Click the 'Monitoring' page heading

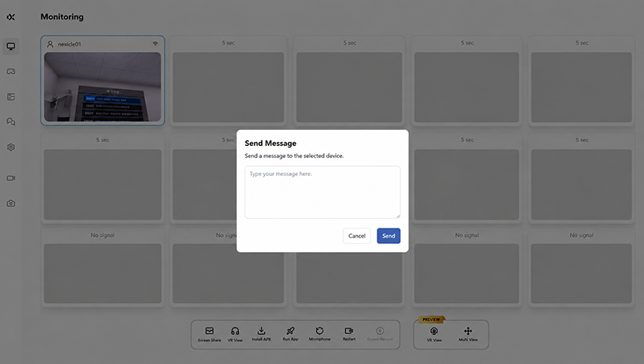click(x=62, y=17)
